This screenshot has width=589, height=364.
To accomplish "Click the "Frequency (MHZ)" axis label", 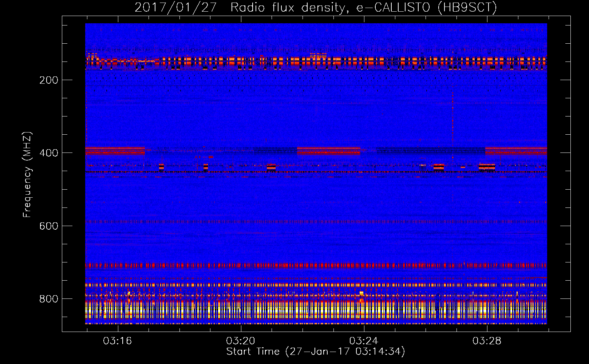I will (27, 174).
